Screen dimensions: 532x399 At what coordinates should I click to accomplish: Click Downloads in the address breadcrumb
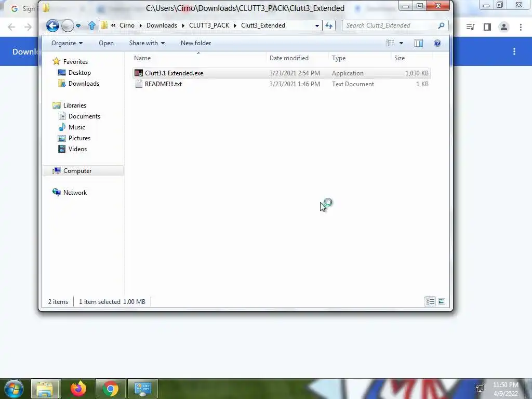[x=162, y=25]
